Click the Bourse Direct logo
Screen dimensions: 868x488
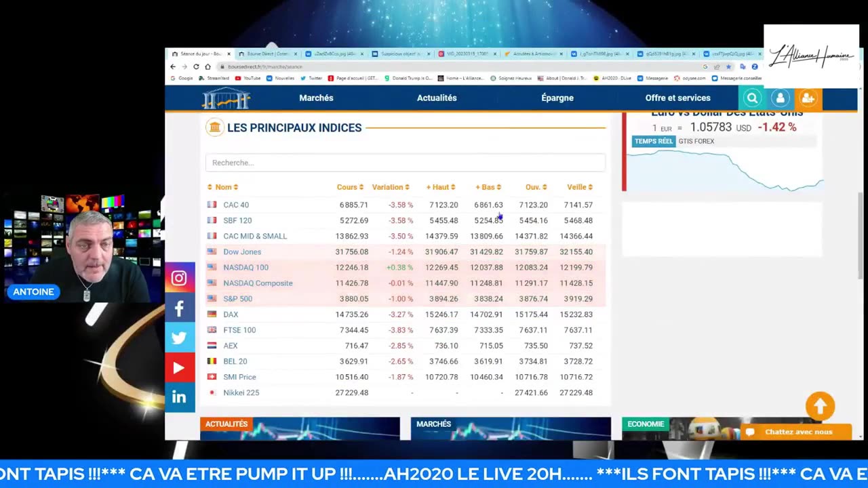226,98
